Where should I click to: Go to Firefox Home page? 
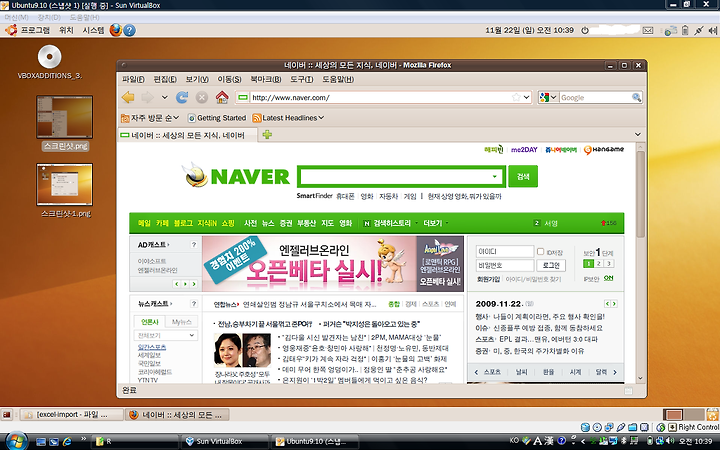click(x=222, y=97)
